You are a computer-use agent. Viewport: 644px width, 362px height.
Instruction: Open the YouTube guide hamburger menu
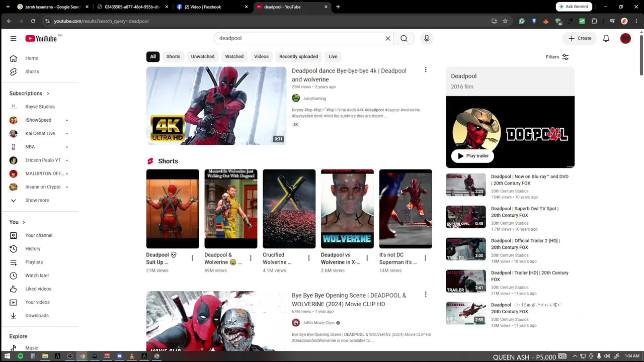14,38
